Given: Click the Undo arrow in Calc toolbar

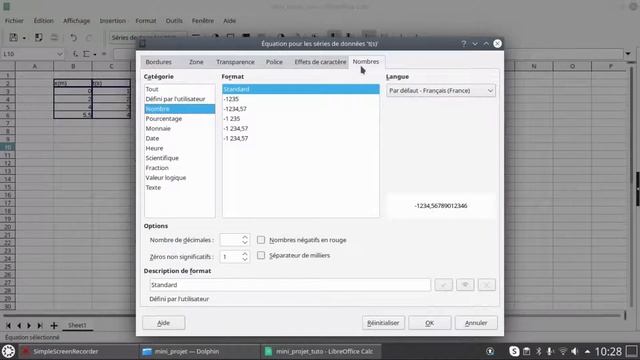Looking at the screenshot, I should point(73,38).
